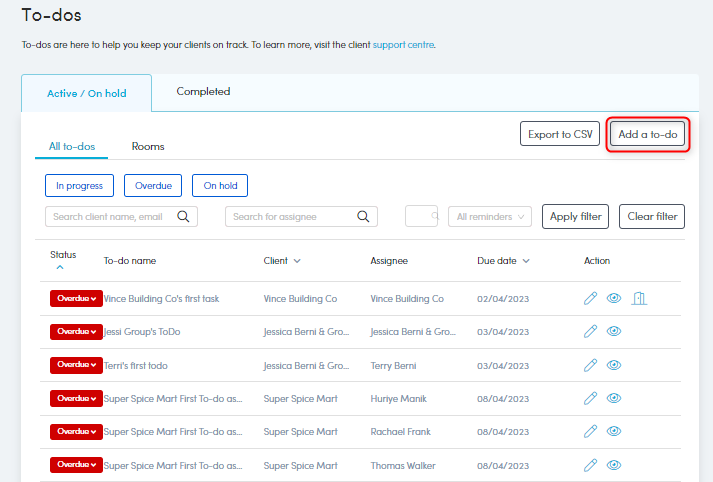The image size is (713, 482).
Task: Open the Rooms sub-tab
Action: point(148,146)
